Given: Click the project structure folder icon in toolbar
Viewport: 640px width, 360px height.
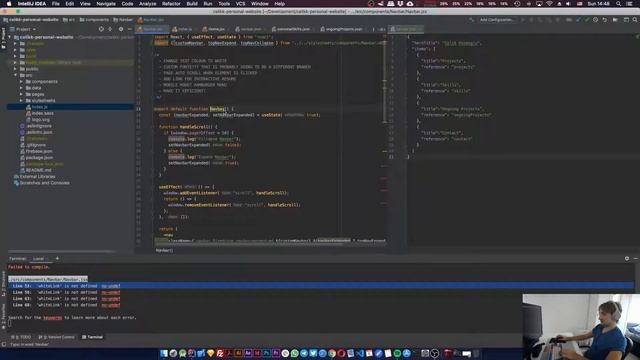Looking at the screenshot, I should pyautogui.click(x=615, y=20).
